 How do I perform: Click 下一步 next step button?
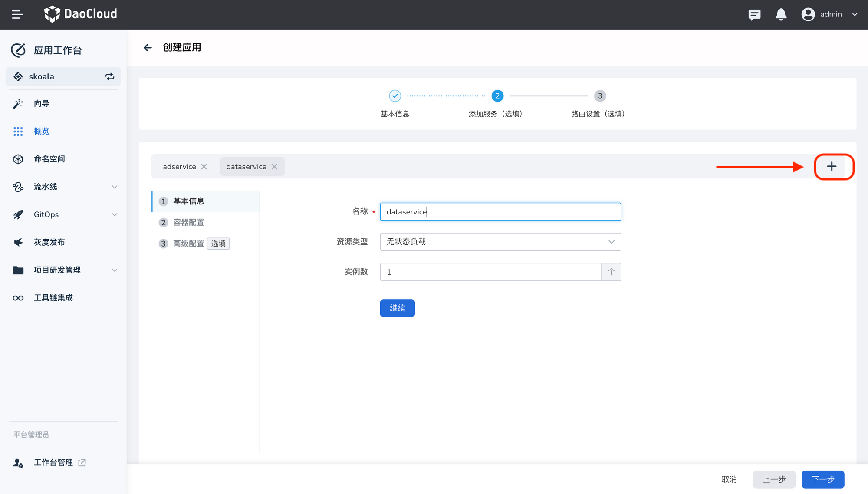[823, 480]
